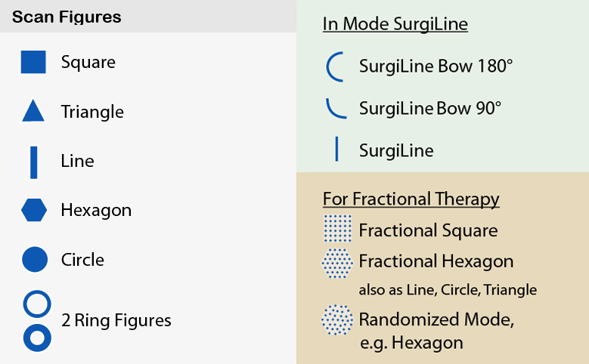This screenshot has width=589, height=364.
Task: Select the straight SurgiLine icon
Action: (336, 149)
